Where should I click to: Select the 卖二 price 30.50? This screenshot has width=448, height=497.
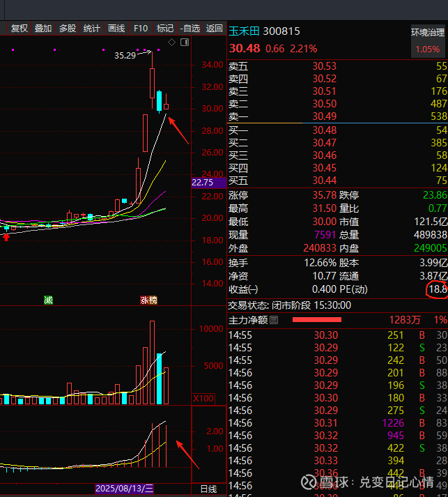pyautogui.click(x=325, y=104)
